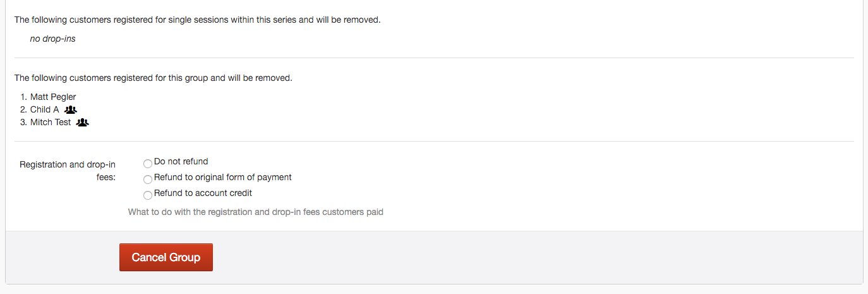The height and width of the screenshot is (294, 868).
Task: Click the "Do not refund" label text
Action: [181, 161]
